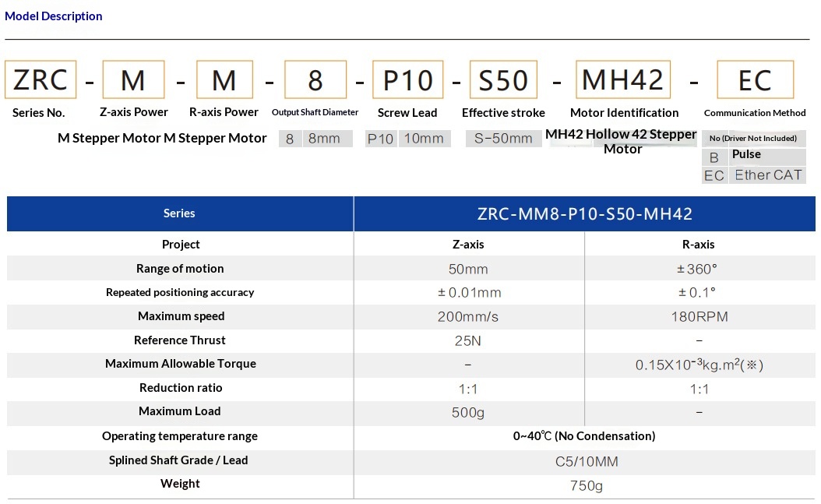
Task: Click the Reference Thrust row label
Action: [x=180, y=340]
